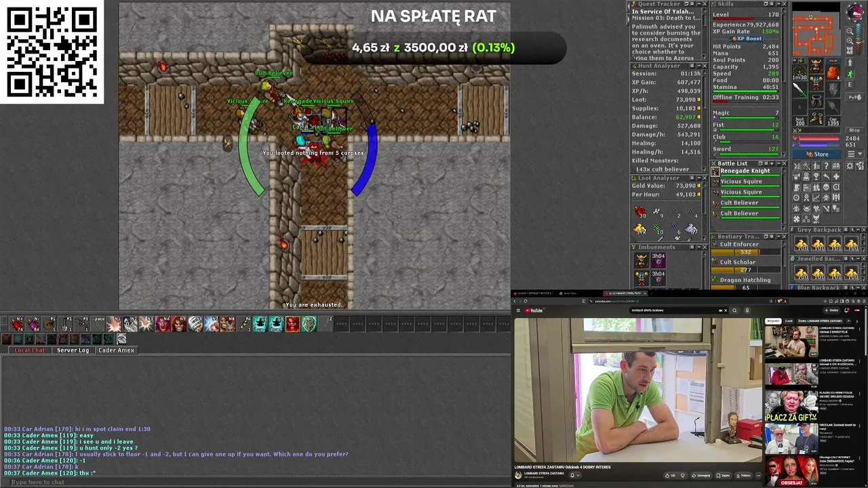Click the YouTube search magnifier button
This screenshot has height=488, width=868.
[x=734, y=310]
